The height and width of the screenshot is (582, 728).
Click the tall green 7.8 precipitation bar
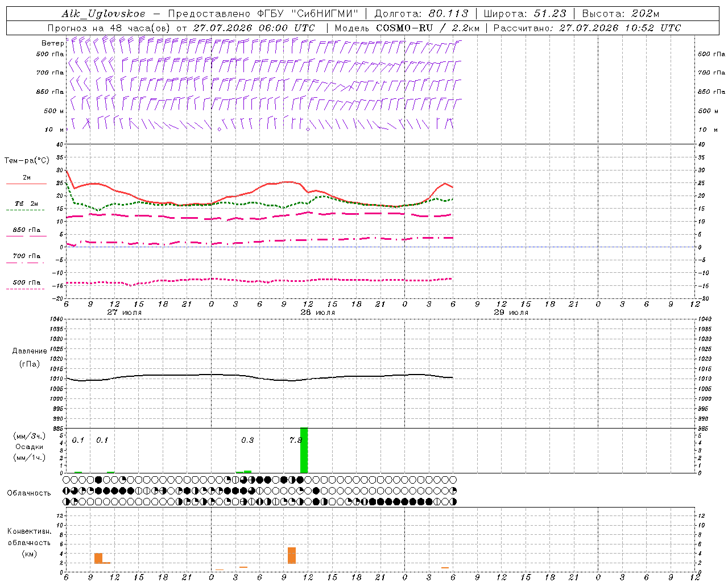pyautogui.click(x=304, y=450)
